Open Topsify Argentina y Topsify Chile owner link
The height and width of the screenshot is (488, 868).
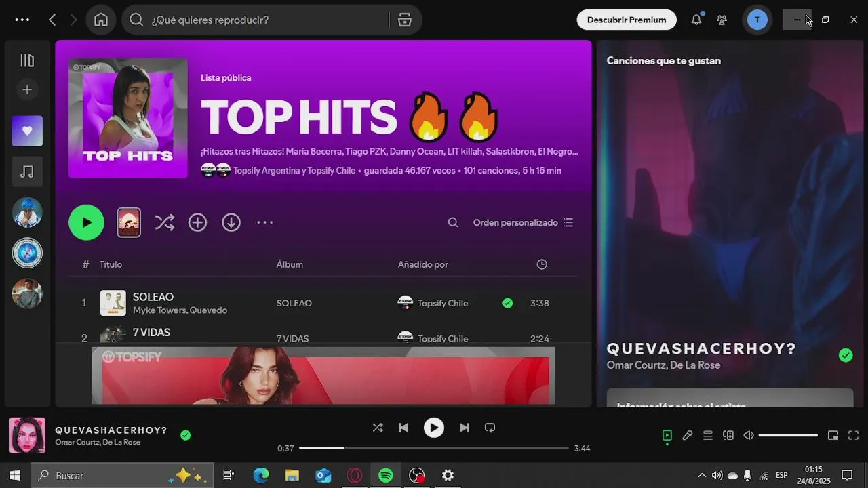click(294, 171)
